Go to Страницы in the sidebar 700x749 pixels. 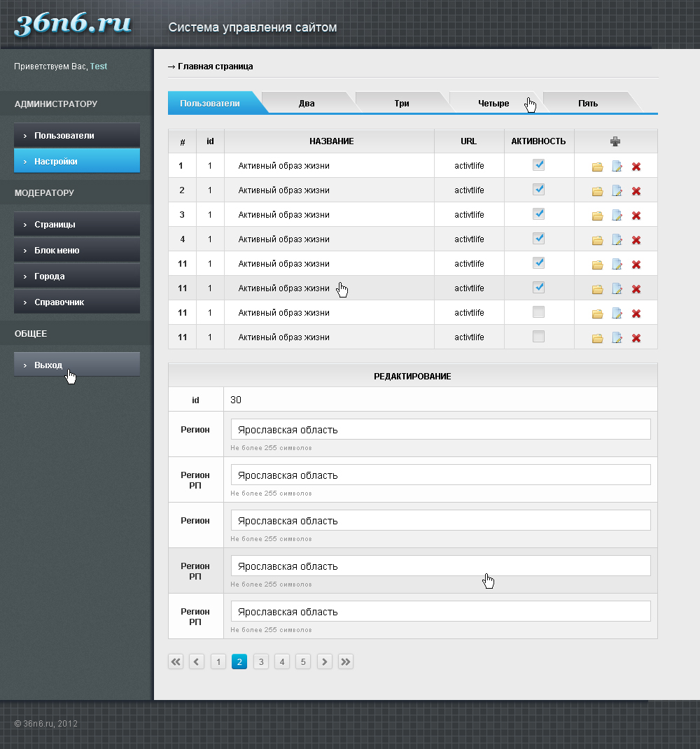(77, 224)
